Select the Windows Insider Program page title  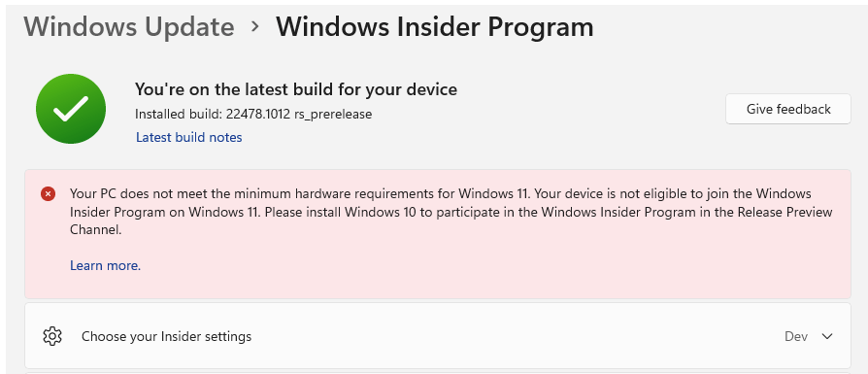coord(435,26)
